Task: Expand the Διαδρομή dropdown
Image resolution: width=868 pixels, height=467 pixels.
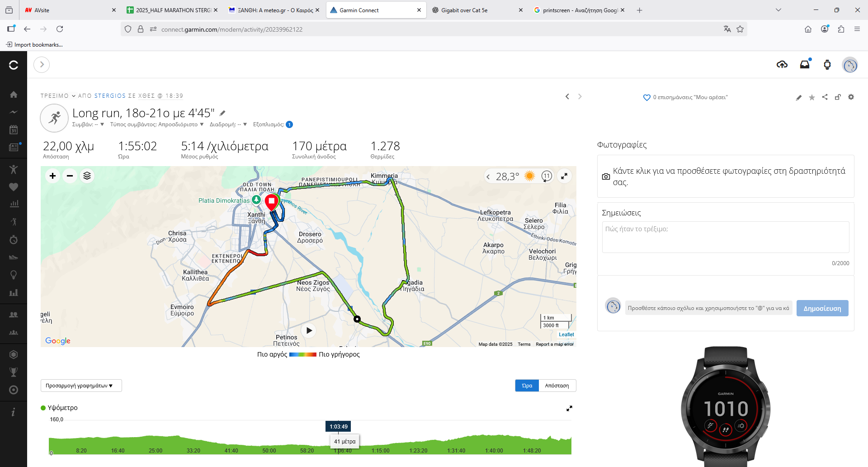Action: (x=228, y=124)
